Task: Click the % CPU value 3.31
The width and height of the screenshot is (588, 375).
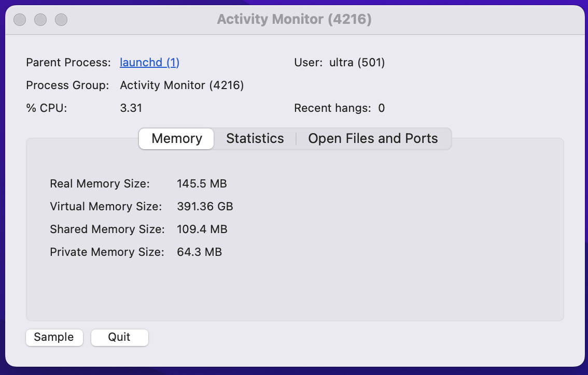Action: [x=131, y=108]
